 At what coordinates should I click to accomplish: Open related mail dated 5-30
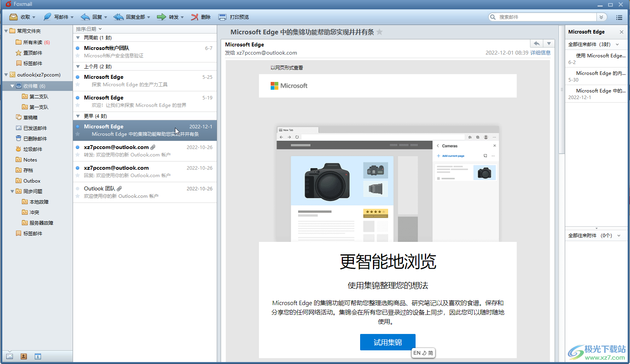click(x=597, y=76)
